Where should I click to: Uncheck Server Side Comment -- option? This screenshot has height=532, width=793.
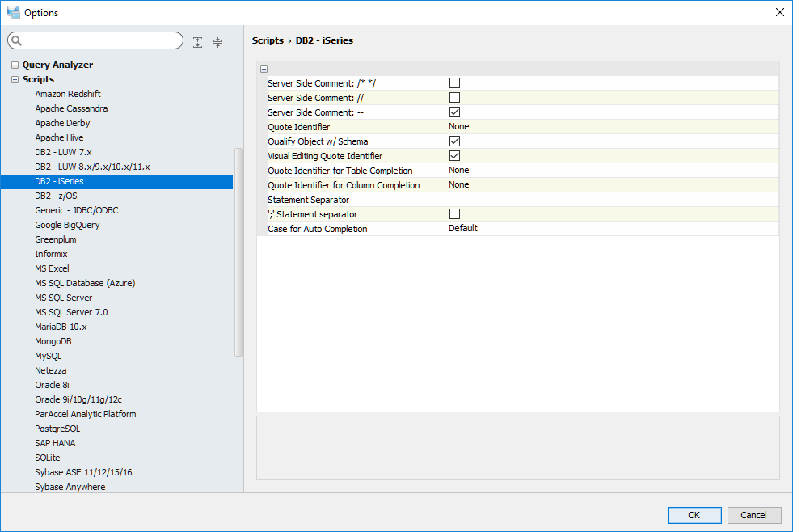click(x=454, y=112)
